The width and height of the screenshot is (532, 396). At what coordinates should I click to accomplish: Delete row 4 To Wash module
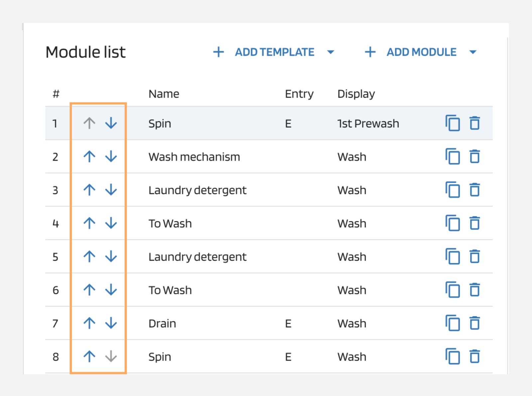[474, 223]
